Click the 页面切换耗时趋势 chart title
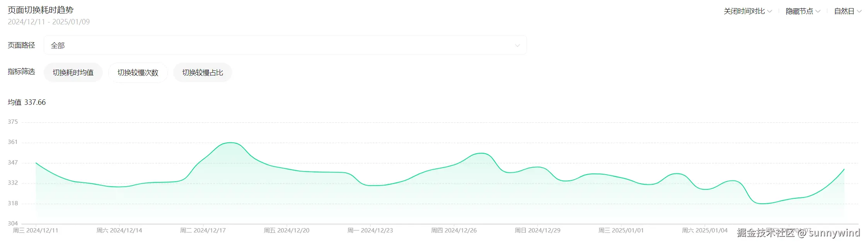The width and height of the screenshot is (868, 246). click(41, 10)
